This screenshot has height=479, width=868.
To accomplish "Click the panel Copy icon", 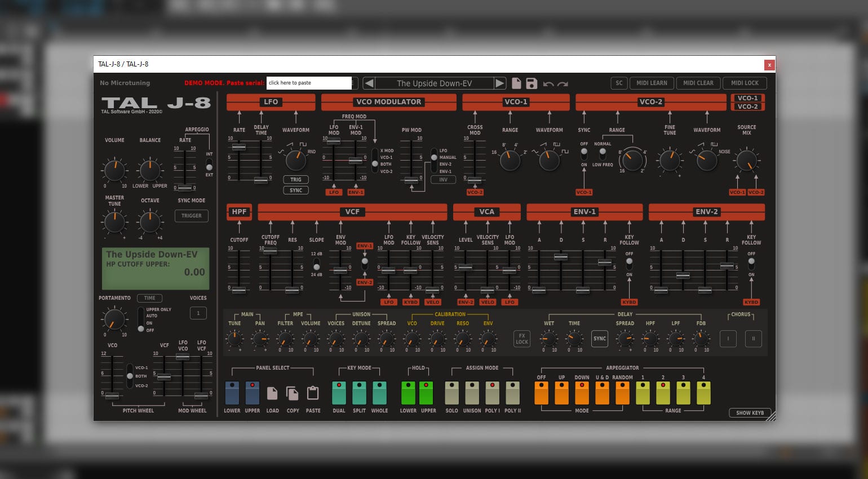I will click(x=293, y=393).
